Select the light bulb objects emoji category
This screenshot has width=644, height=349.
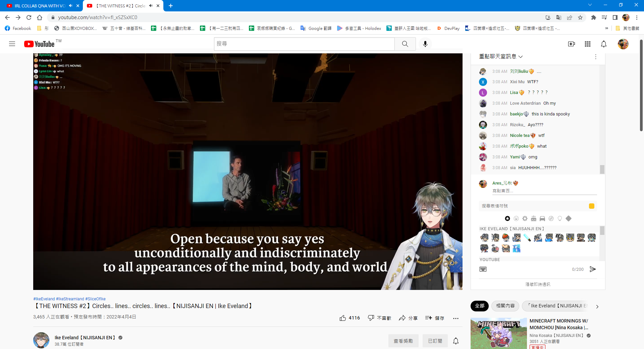click(x=560, y=218)
